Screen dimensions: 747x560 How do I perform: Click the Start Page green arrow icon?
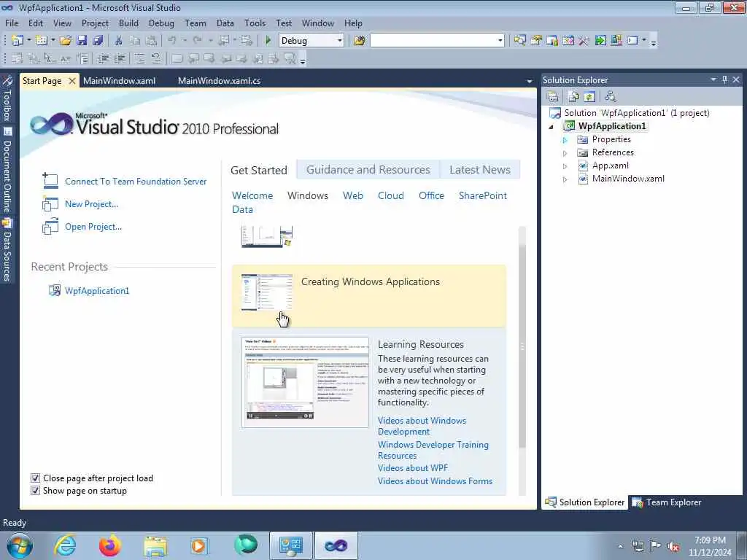[x=600, y=41]
